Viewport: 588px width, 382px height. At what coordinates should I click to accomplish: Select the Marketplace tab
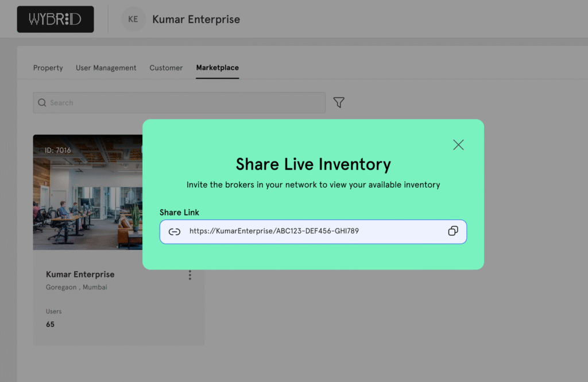click(x=217, y=68)
